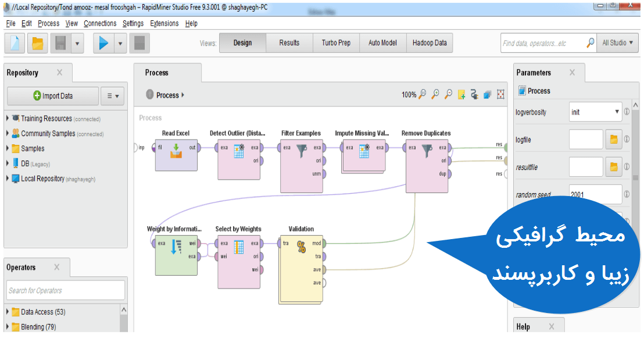Image resolution: width=644 pixels, height=338 pixels.
Task: Stop the process with the gray square button
Action: point(139,43)
